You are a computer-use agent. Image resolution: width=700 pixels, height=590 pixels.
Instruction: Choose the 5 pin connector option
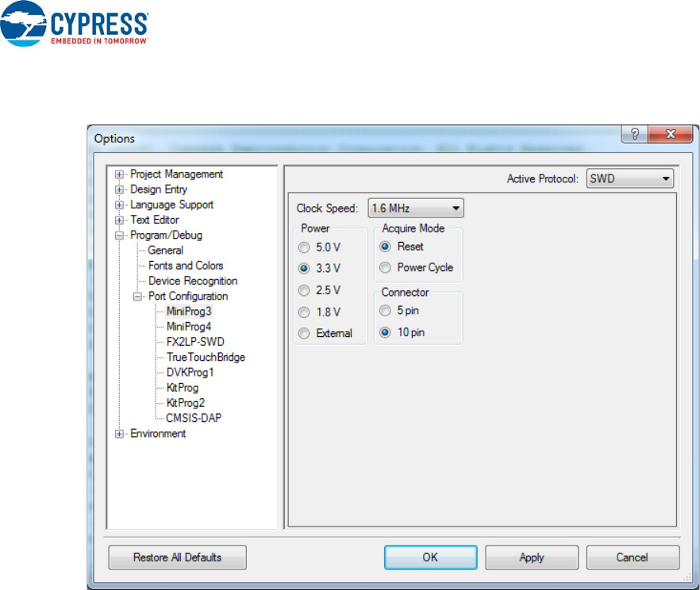coord(386,311)
